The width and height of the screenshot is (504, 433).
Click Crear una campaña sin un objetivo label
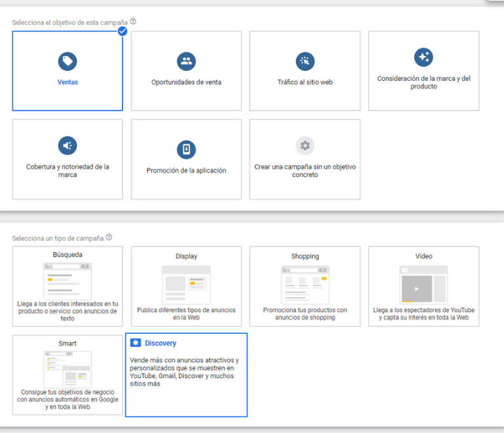point(305,171)
